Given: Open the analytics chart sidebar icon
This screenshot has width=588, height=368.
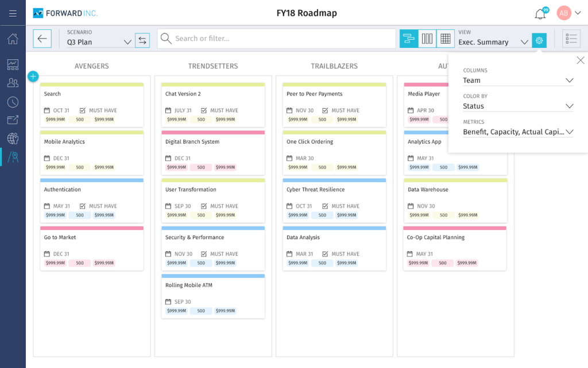Looking at the screenshot, I should pos(13,64).
